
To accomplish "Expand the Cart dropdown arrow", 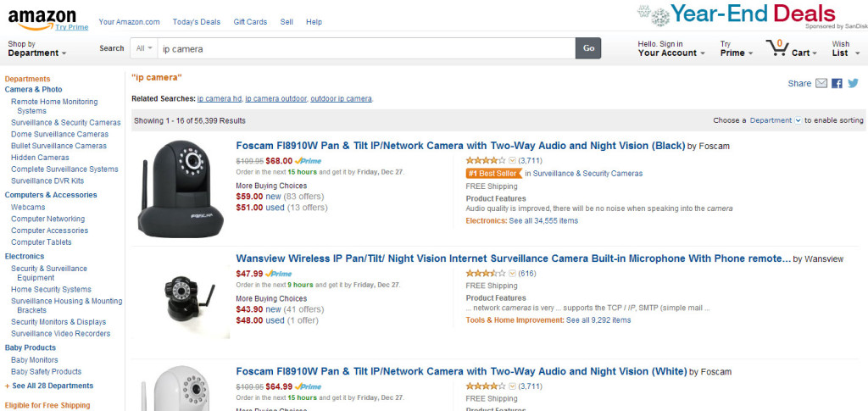I will [x=815, y=53].
